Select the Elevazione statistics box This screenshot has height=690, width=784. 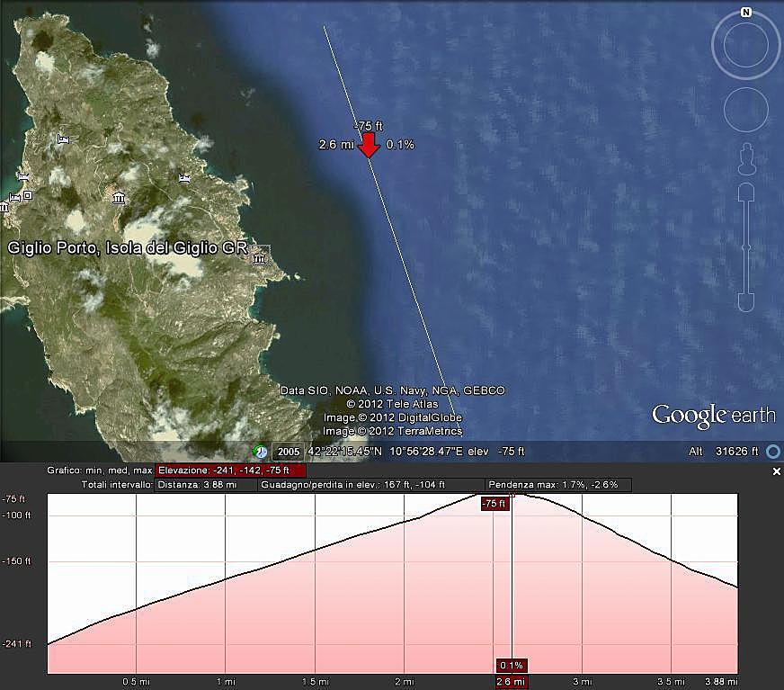coord(230,470)
